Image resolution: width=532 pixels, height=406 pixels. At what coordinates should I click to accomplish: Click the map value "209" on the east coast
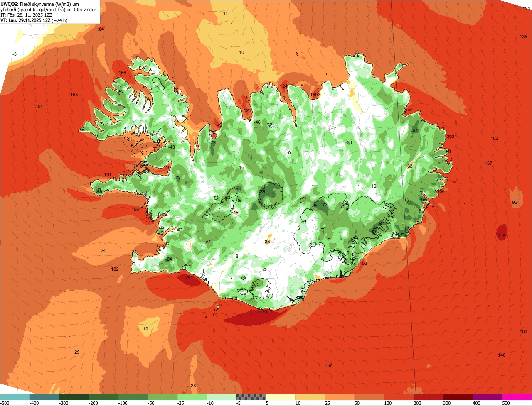click(x=441, y=192)
